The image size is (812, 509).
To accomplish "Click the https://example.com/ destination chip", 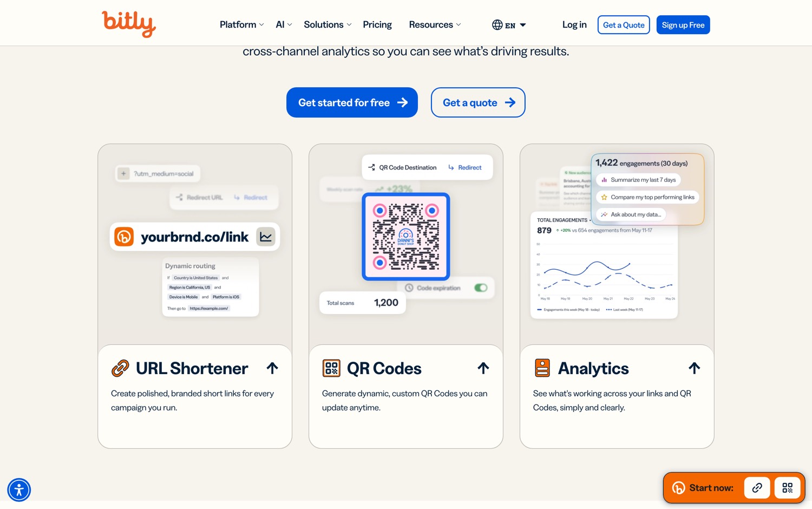I will (209, 308).
